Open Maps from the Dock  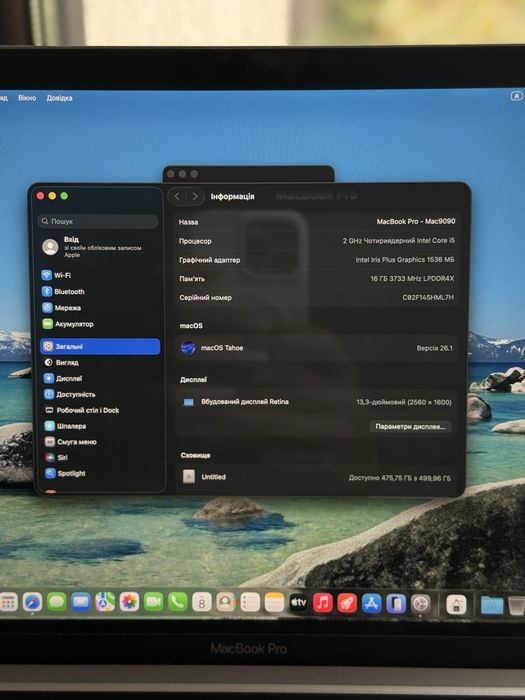click(x=105, y=603)
